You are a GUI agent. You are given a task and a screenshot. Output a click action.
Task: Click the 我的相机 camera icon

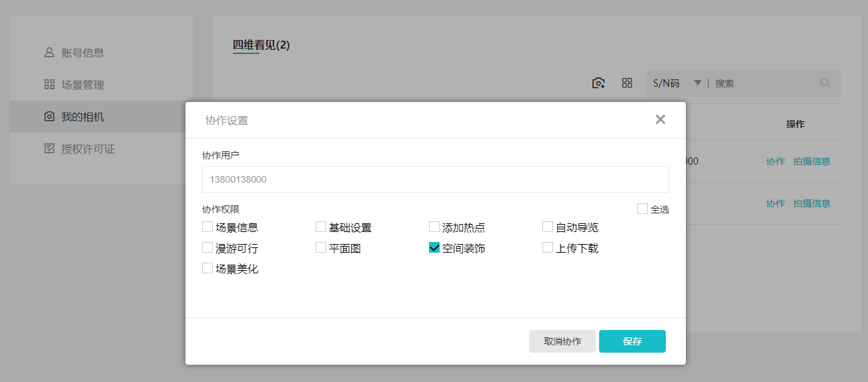click(x=49, y=117)
